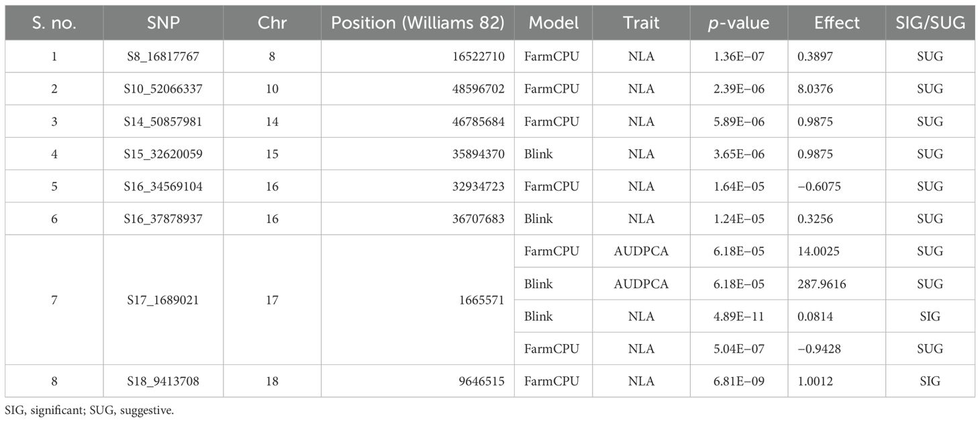This screenshot has width=980, height=422.
Task: Click the S. no. column header
Action: 54,24
